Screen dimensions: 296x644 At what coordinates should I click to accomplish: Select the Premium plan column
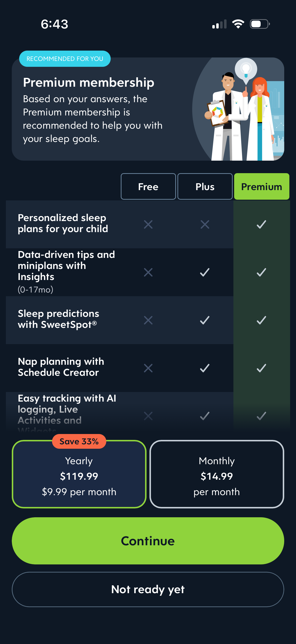point(261,186)
